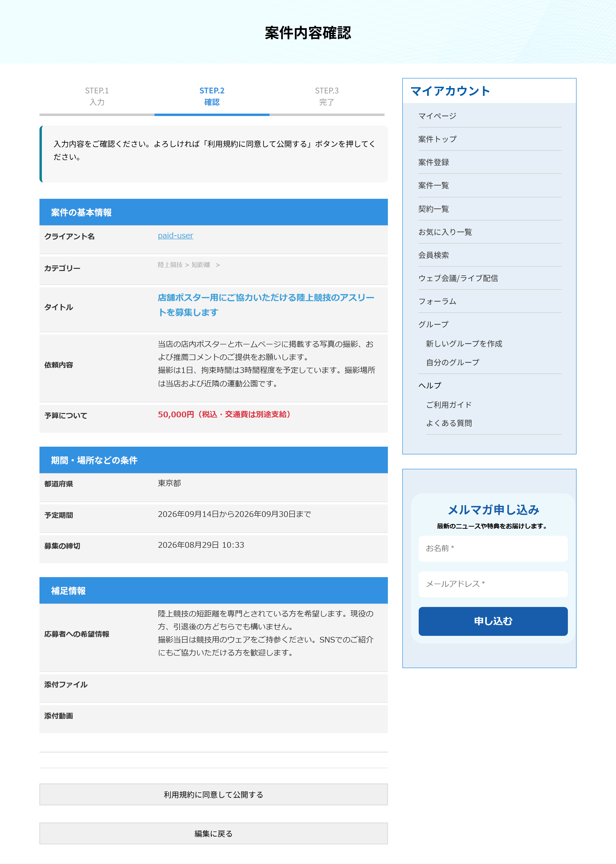Click the 添付ファイル row label
This screenshot has width=616, height=864.
coord(66,685)
